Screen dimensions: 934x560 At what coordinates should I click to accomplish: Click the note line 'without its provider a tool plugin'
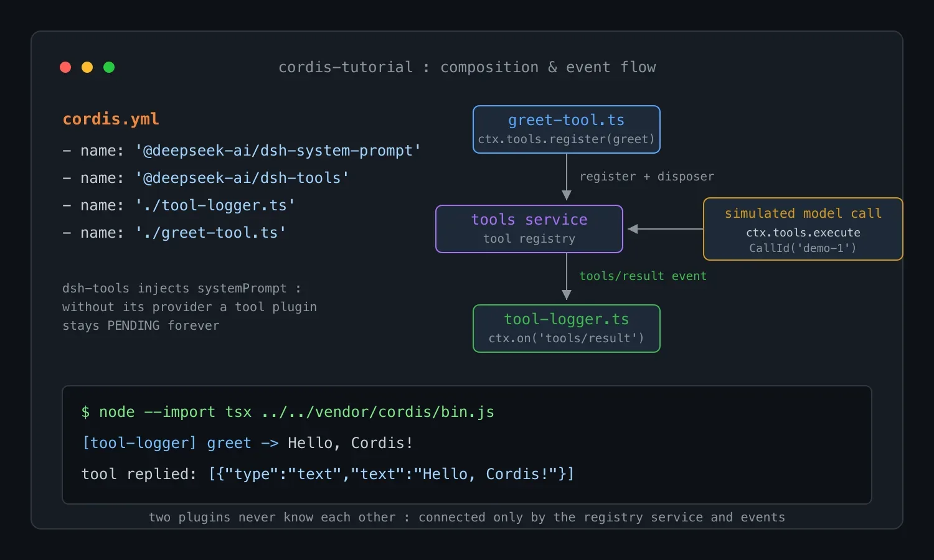(189, 307)
